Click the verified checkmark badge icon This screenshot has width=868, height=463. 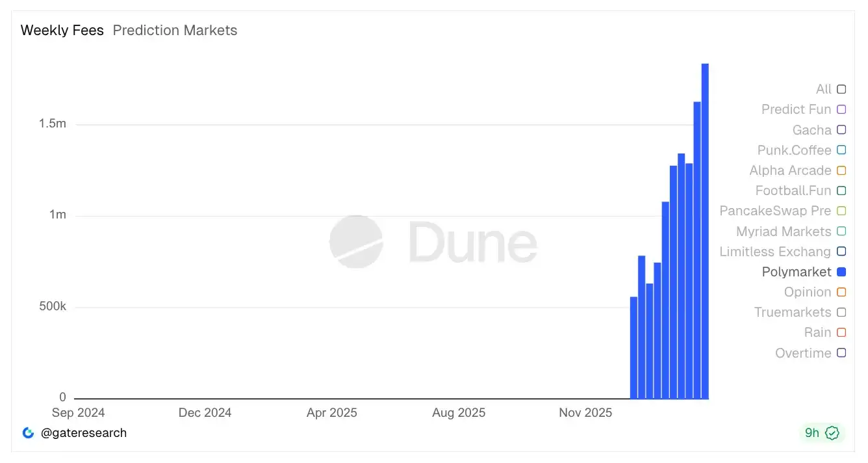[x=832, y=433]
